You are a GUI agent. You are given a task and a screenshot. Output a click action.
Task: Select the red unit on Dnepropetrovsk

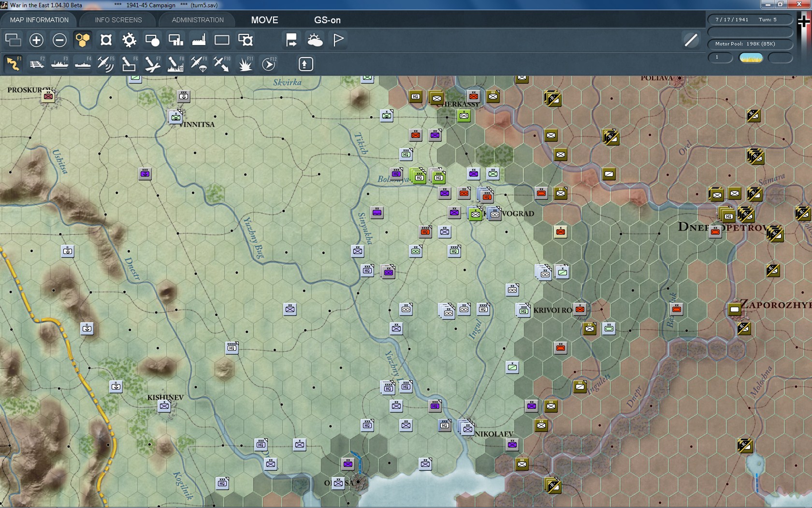(x=715, y=232)
